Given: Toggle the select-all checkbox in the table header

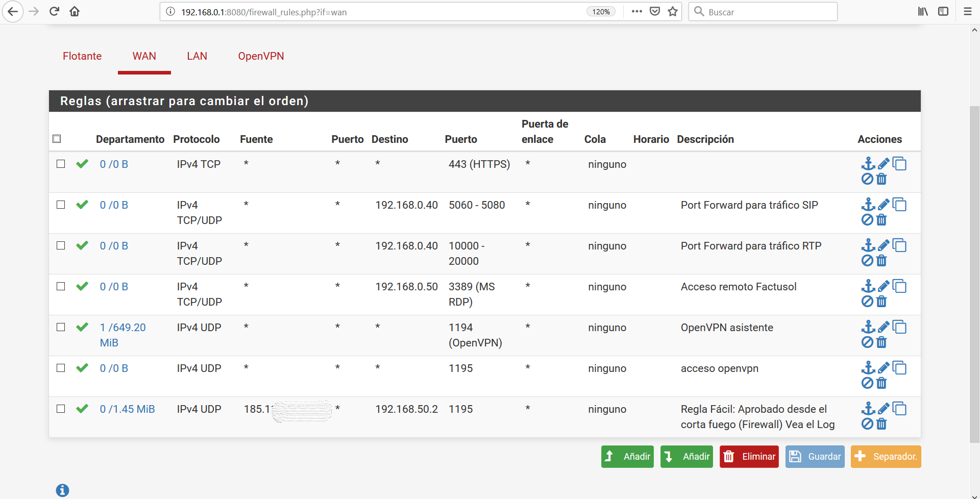Looking at the screenshot, I should pos(57,139).
